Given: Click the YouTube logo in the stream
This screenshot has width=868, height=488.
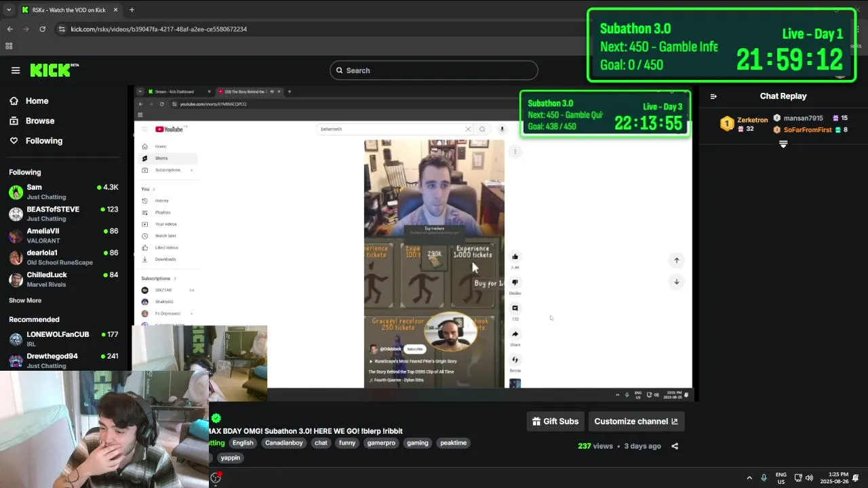Looking at the screenshot, I should pyautogui.click(x=170, y=129).
